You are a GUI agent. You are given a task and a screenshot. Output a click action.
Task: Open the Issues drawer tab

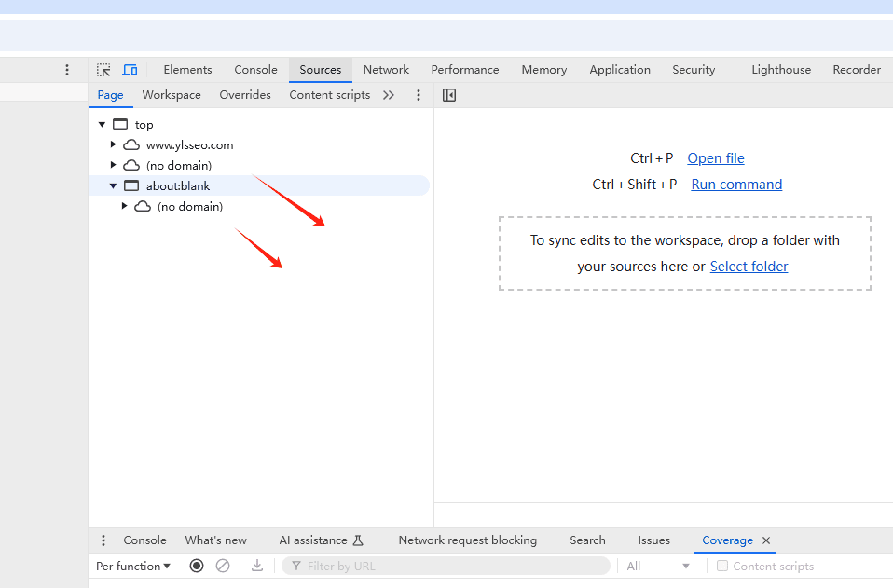[x=653, y=540]
